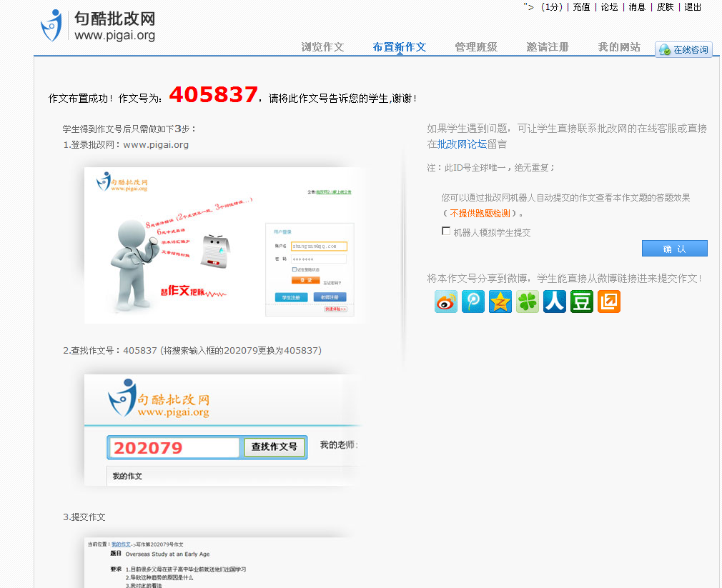Open the 我的网站 tab
Viewport: 722px width, 588px height.
619,47
